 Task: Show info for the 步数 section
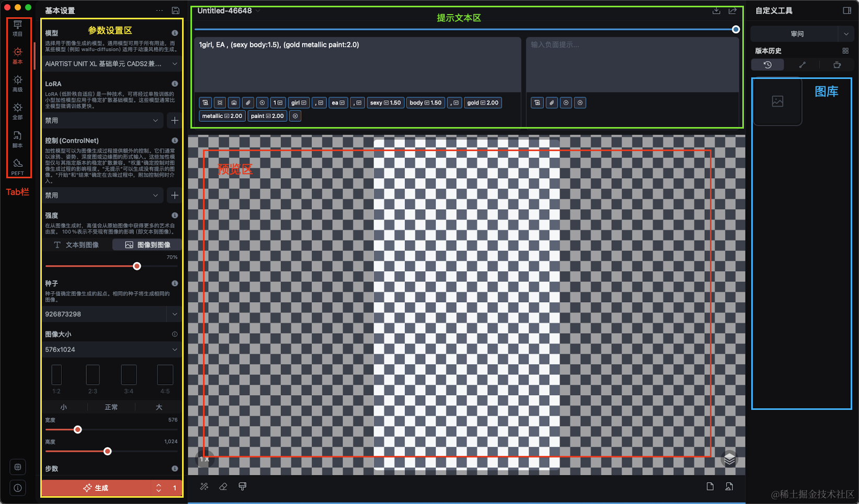coord(175,468)
